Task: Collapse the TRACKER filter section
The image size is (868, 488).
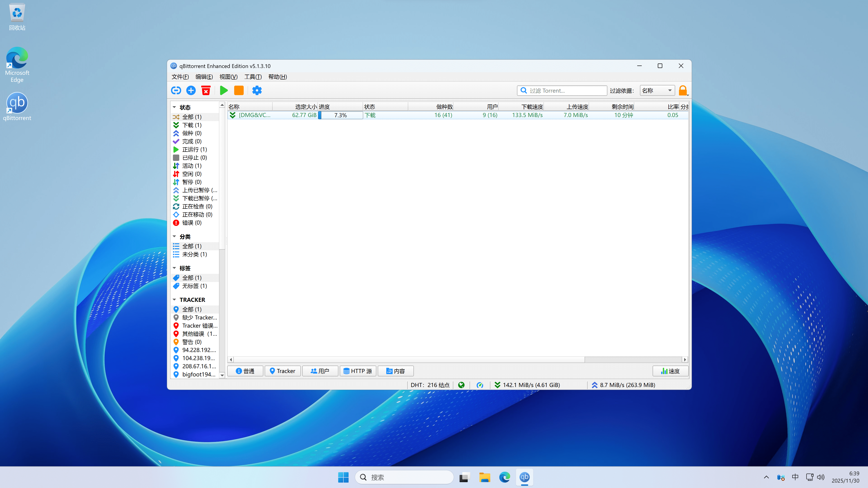Action: [x=175, y=299]
